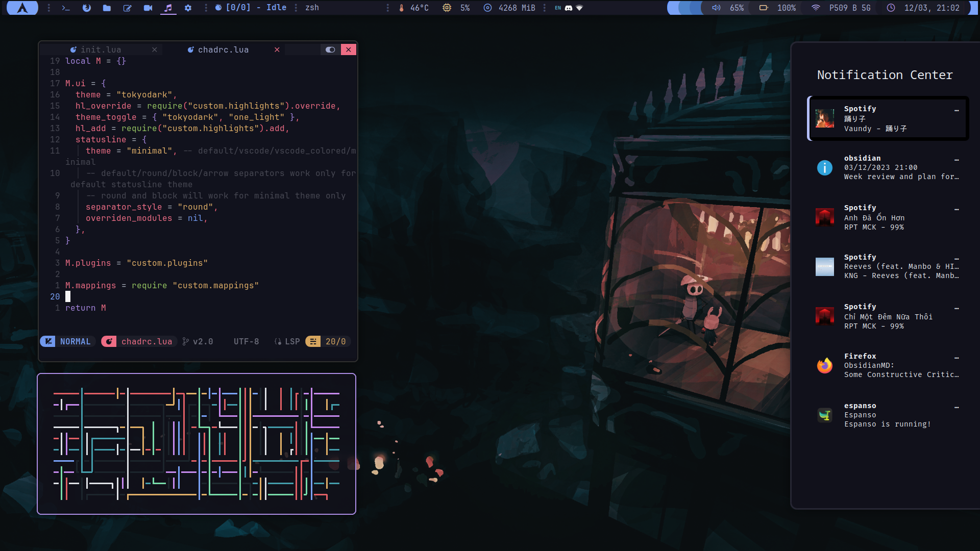
Task: Open the file manager folder icon
Action: tap(107, 8)
